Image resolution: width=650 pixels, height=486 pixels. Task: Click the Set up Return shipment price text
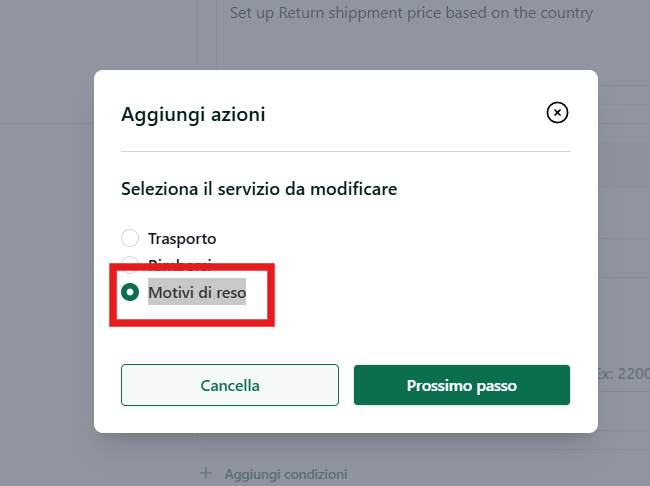pos(411,13)
